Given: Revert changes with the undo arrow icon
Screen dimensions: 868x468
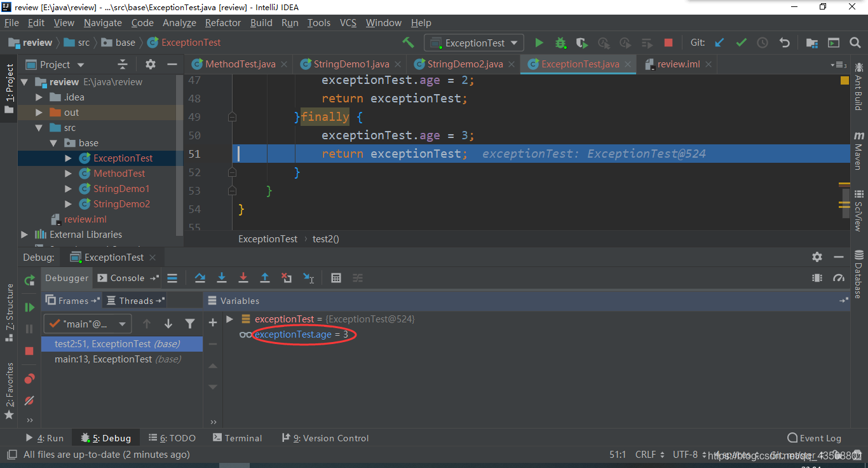Looking at the screenshot, I should tap(785, 43).
